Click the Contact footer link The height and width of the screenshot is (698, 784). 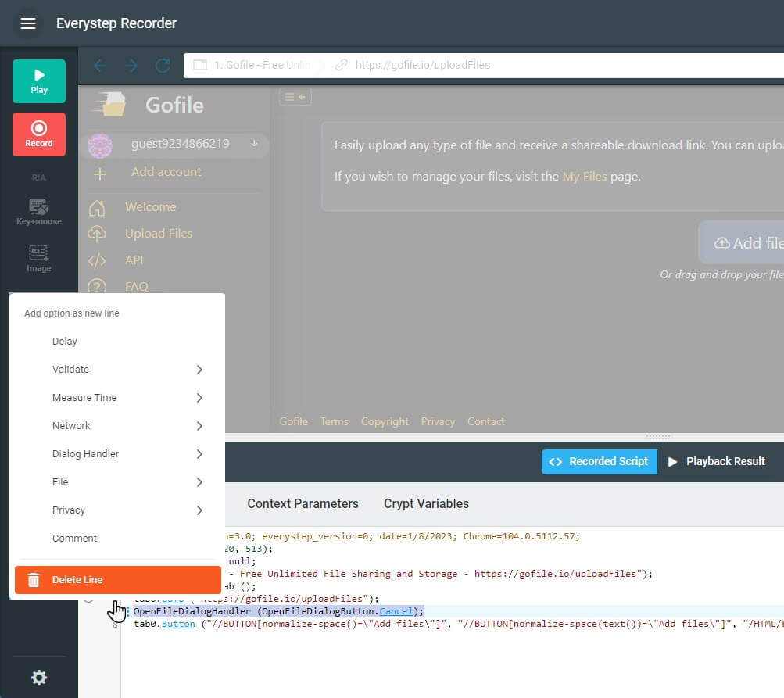pos(485,421)
